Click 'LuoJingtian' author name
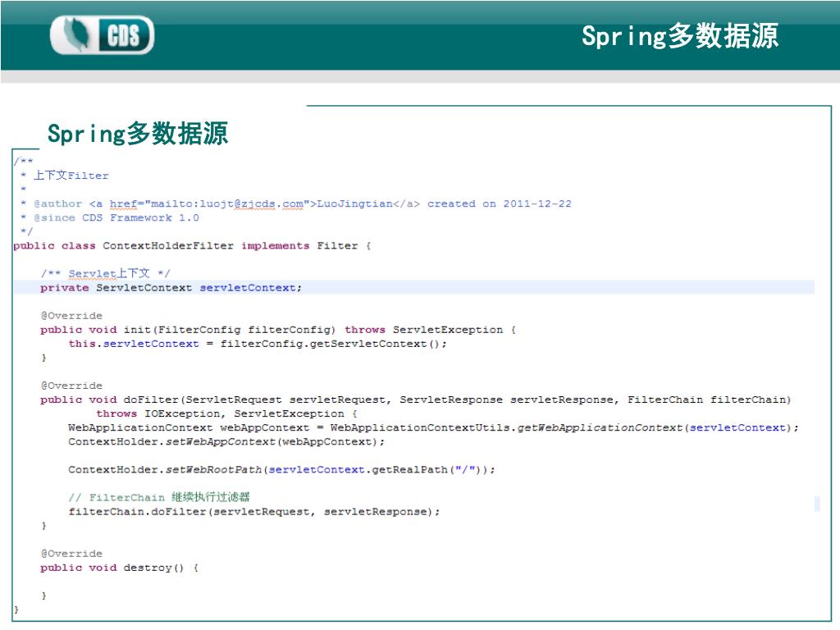This screenshot has width=840, height=630. [x=354, y=204]
